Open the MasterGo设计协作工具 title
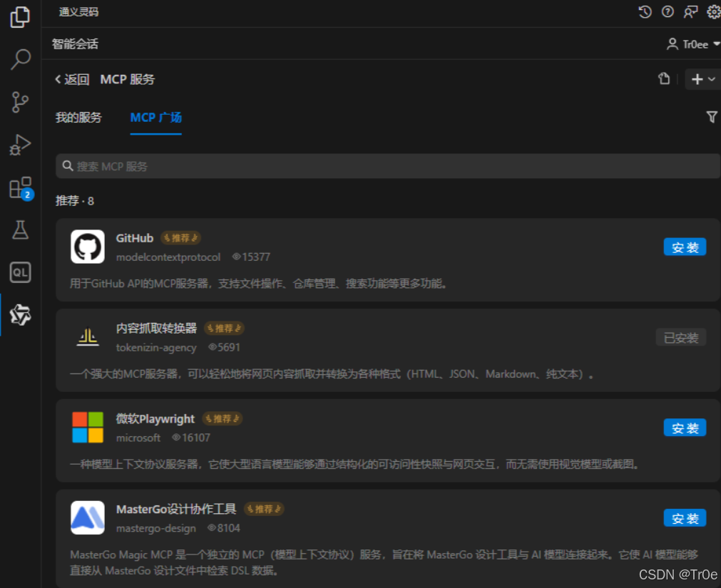The width and height of the screenshot is (721, 588). (176, 509)
